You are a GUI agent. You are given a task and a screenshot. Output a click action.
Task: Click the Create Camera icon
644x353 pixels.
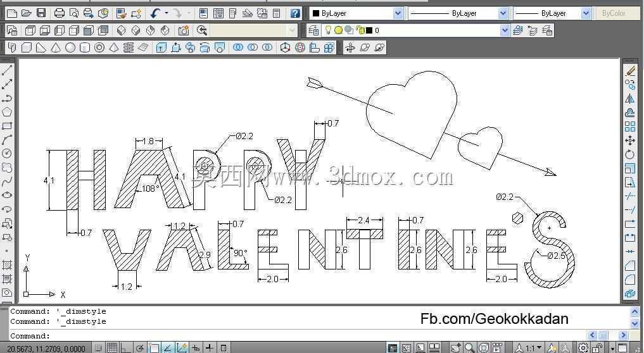pyautogui.click(x=184, y=30)
